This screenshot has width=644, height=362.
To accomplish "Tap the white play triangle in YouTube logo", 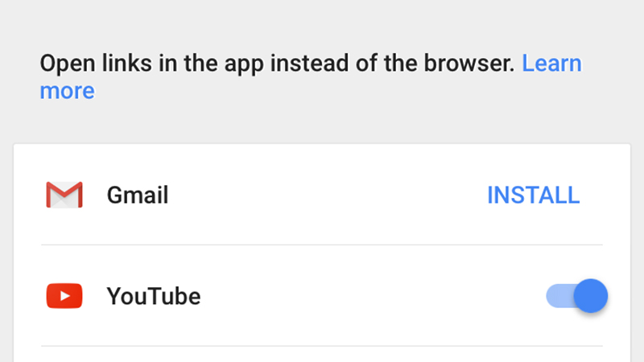I will coord(65,296).
